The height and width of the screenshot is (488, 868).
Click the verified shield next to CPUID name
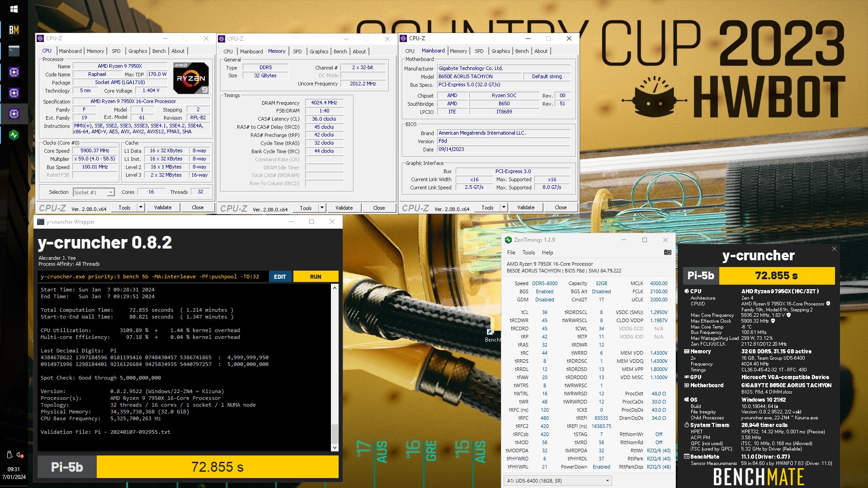pyautogui.click(x=828, y=304)
